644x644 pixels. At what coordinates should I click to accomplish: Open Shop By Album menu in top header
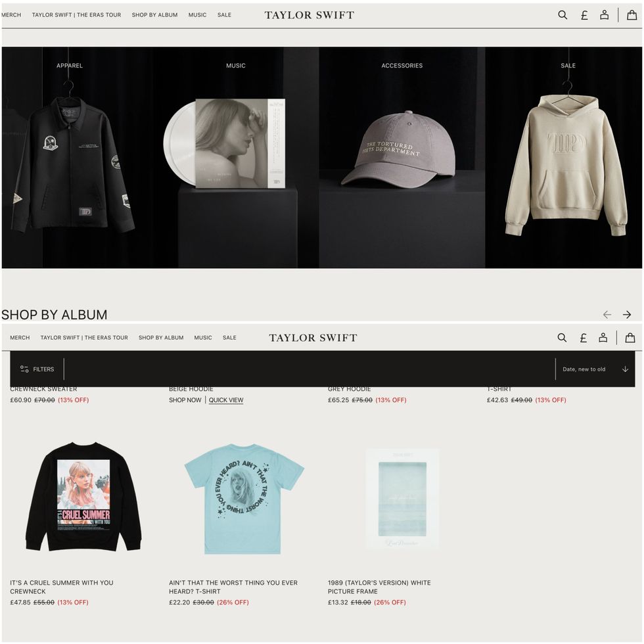[154, 14]
